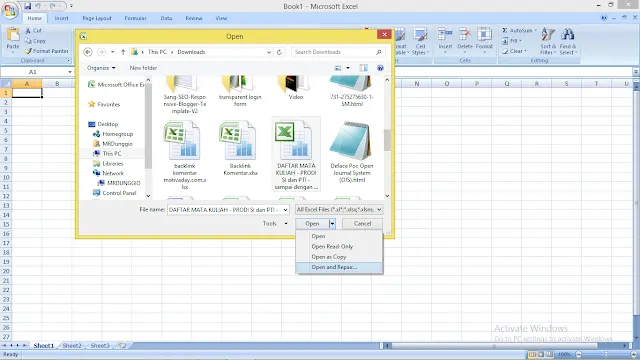This screenshot has width=640, height=360.
Task: Click the Save icon in Quick Access toolbar
Action: pyautogui.click(x=27, y=6)
